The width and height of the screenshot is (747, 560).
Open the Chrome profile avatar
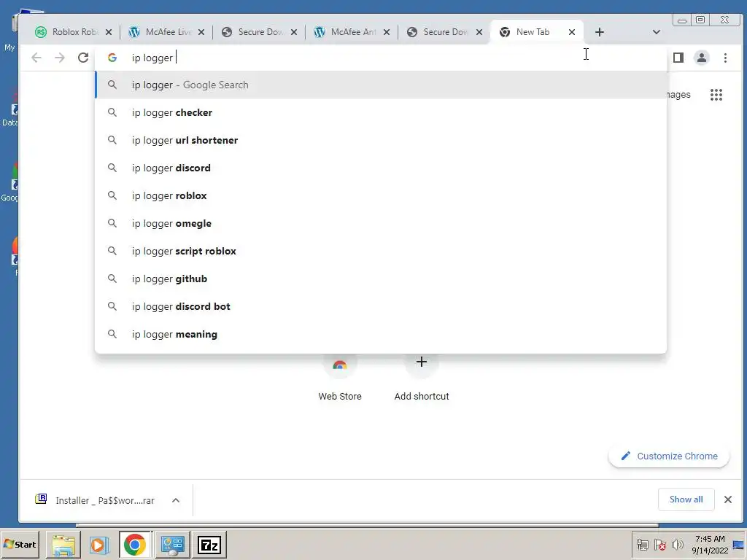tap(702, 58)
